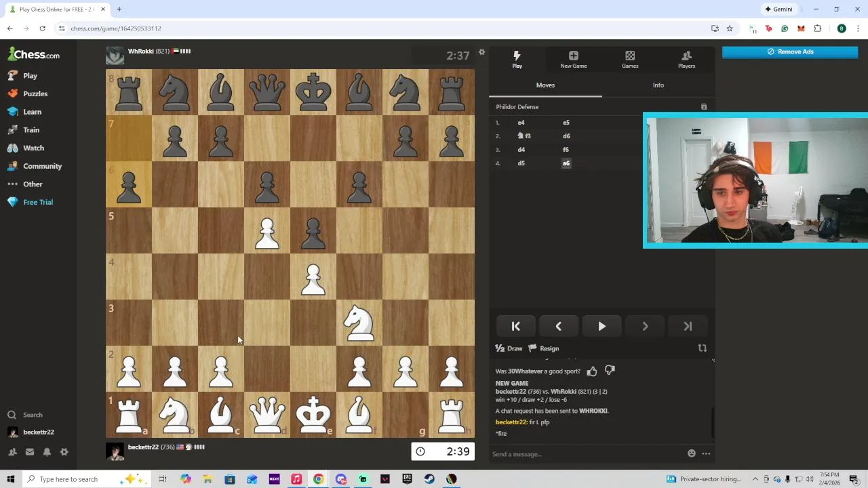This screenshot has height=488, width=868.
Task: Click the Chess.com logo
Action: (x=34, y=54)
